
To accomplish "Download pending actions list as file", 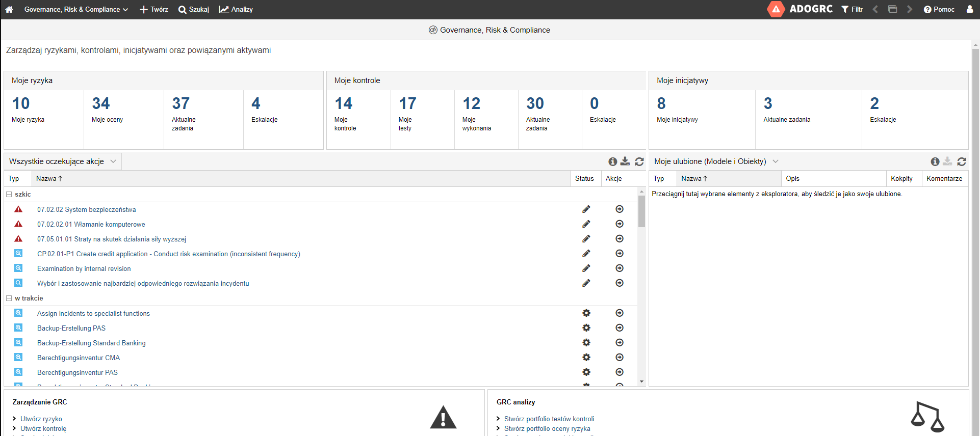I will 625,161.
